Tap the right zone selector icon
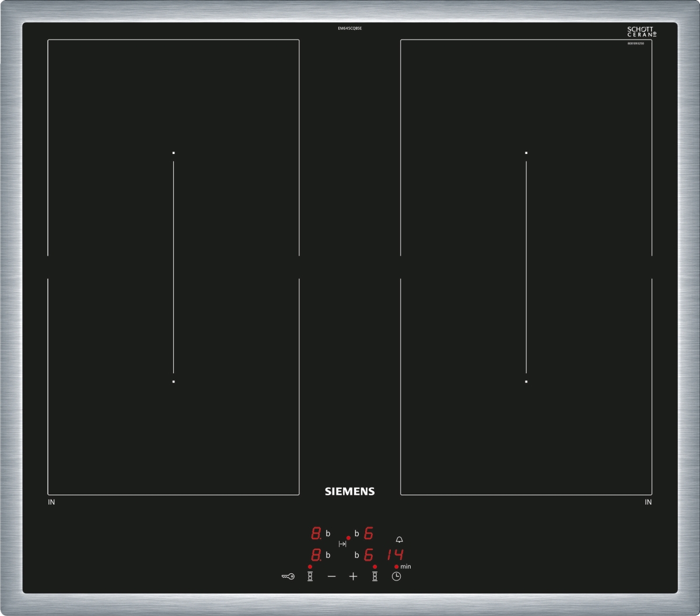 pyautogui.click(x=374, y=576)
